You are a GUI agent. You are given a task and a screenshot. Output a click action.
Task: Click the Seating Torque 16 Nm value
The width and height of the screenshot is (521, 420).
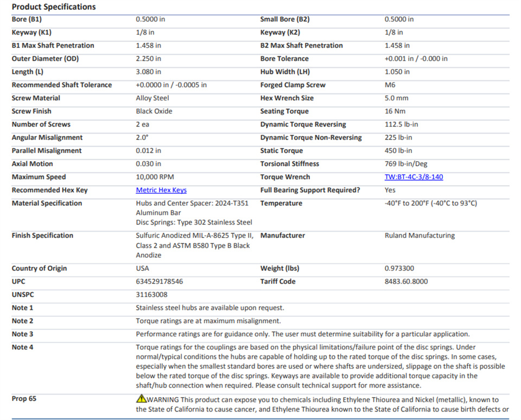[x=395, y=111]
